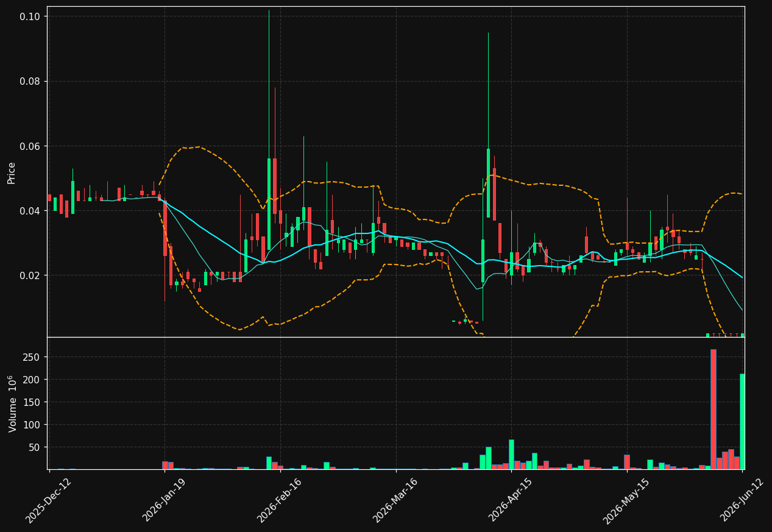Viewport: 772px width, 532px height.
Task: Click the tall green volume bar at 2026-Jun-12
Action: [x=742, y=422]
